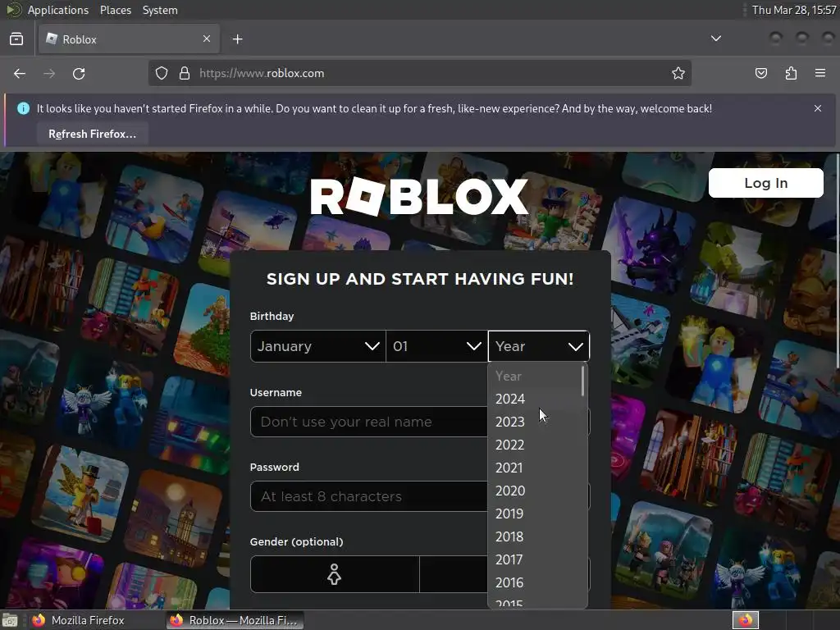Click the site padlock security icon
The image size is (840, 630).
tap(185, 73)
